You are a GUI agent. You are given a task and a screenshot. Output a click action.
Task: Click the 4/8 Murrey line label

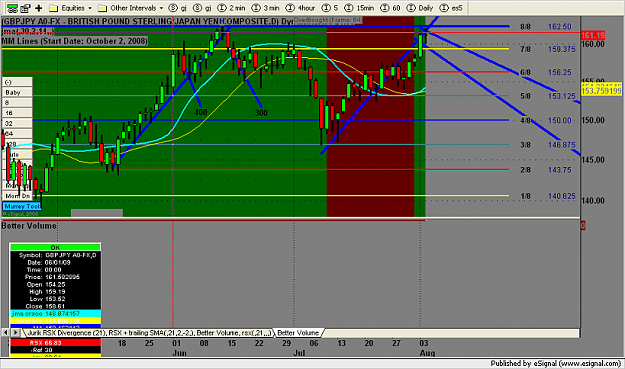coord(525,120)
